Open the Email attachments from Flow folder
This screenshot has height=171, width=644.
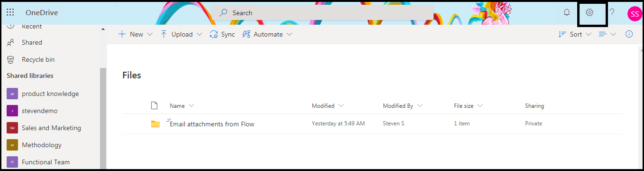click(x=212, y=124)
